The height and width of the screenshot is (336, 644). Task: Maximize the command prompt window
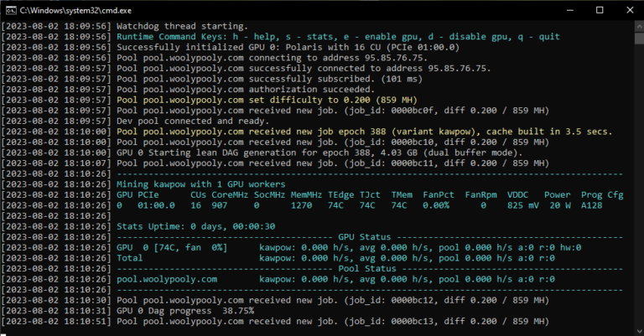599,10
